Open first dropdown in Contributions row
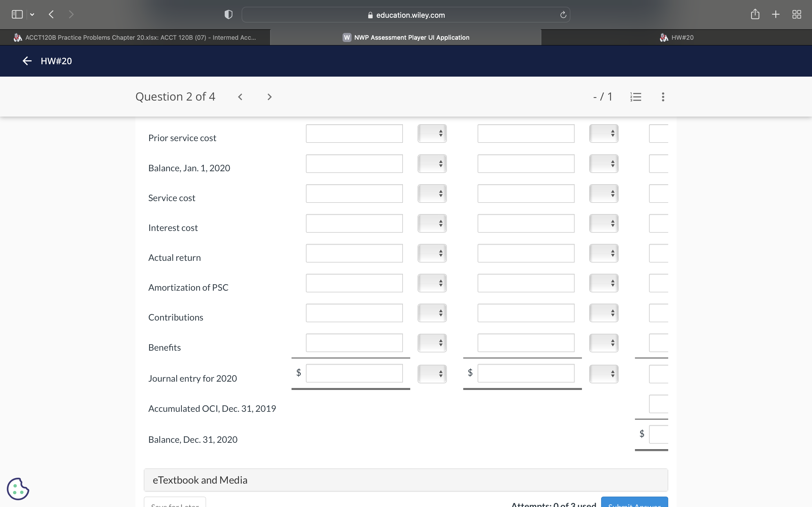The height and width of the screenshot is (507, 812). pyautogui.click(x=432, y=313)
